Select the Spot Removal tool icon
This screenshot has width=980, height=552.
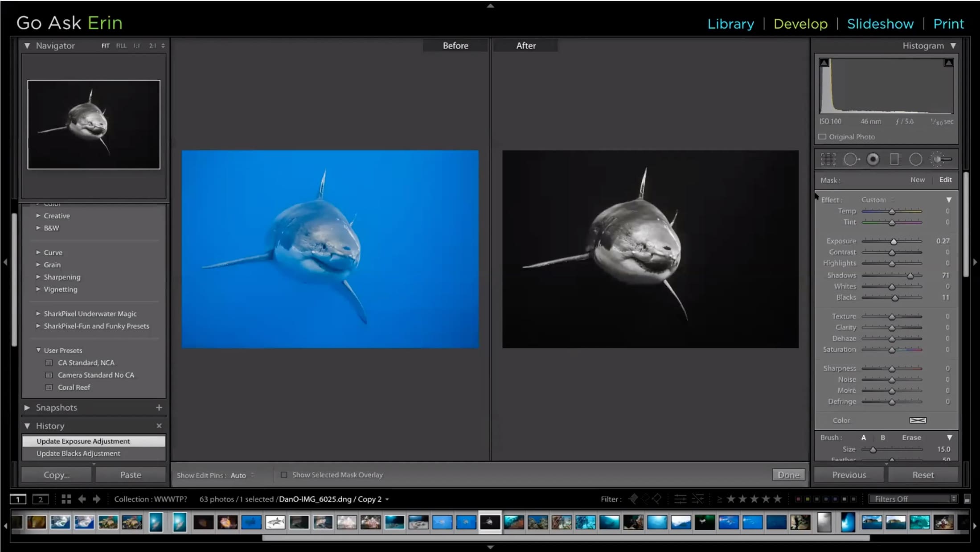pyautogui.click(x=851, y=159)
